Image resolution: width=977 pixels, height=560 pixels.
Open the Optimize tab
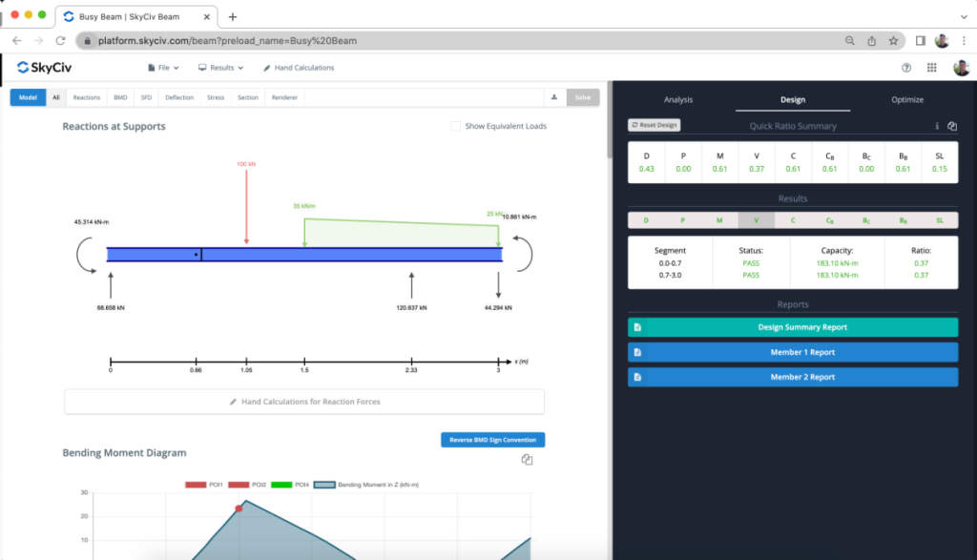[907, 99]
